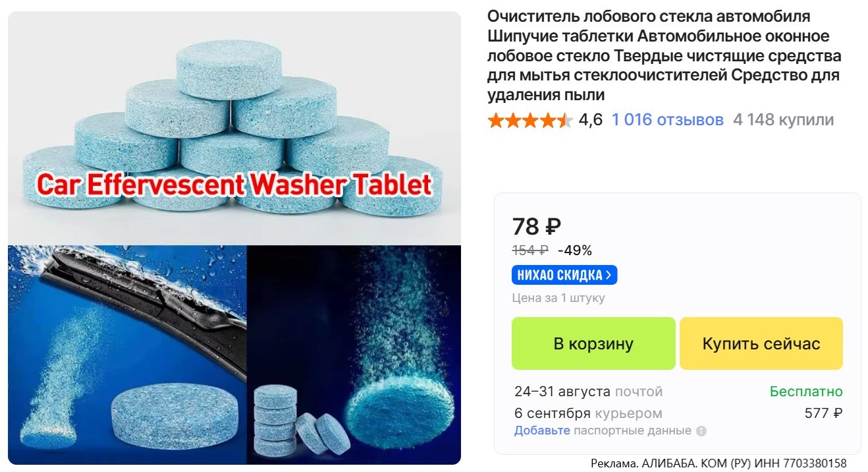The height and width of the screenshot is (472, 868).
Task: Click the crossed-out 154 ₽ old price
Action: pyautogui.click(x=530, y=251)
